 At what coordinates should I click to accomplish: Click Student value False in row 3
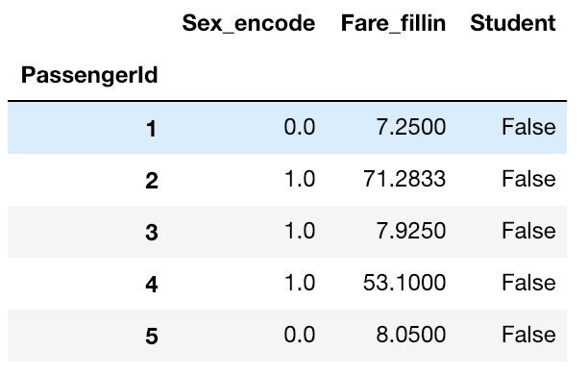[x=528, y=231]
